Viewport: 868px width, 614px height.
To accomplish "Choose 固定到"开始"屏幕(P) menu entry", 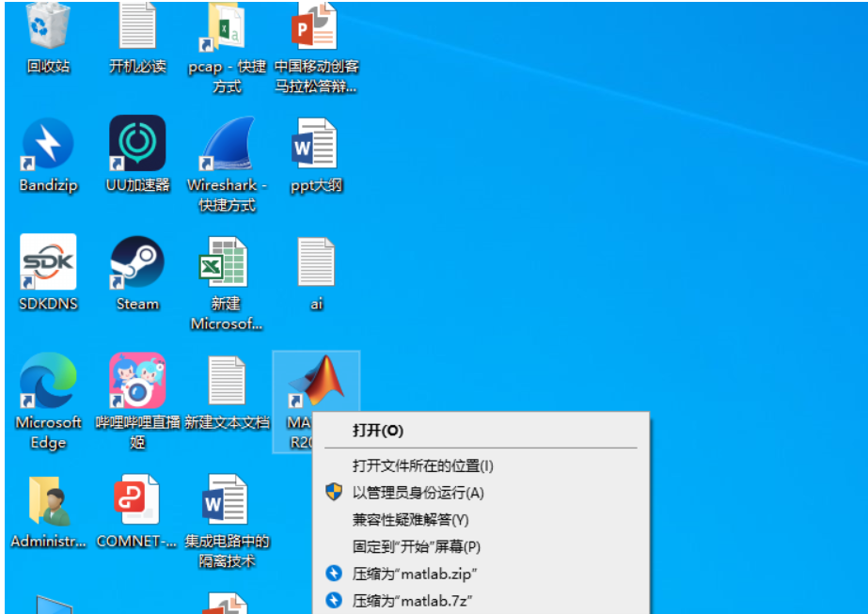I will point(481,547).
